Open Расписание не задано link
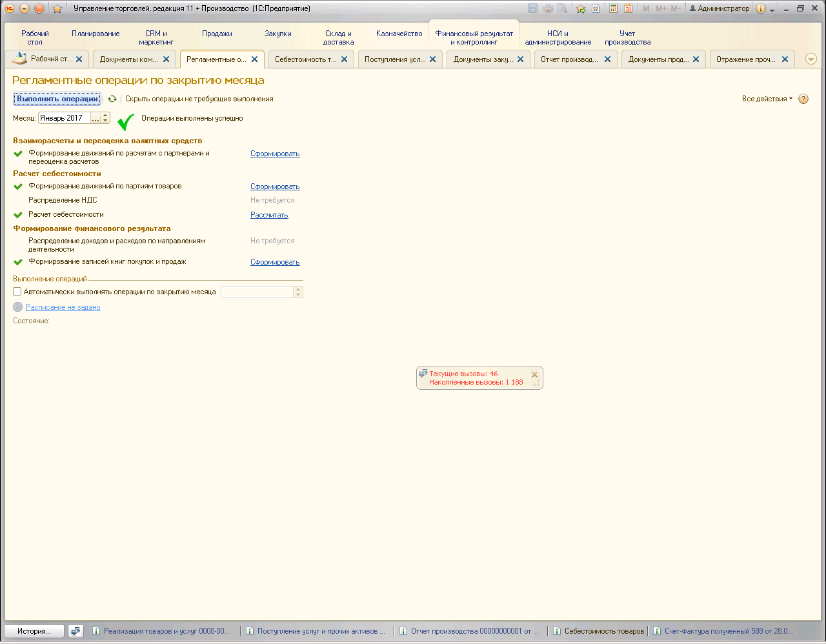 63,307
